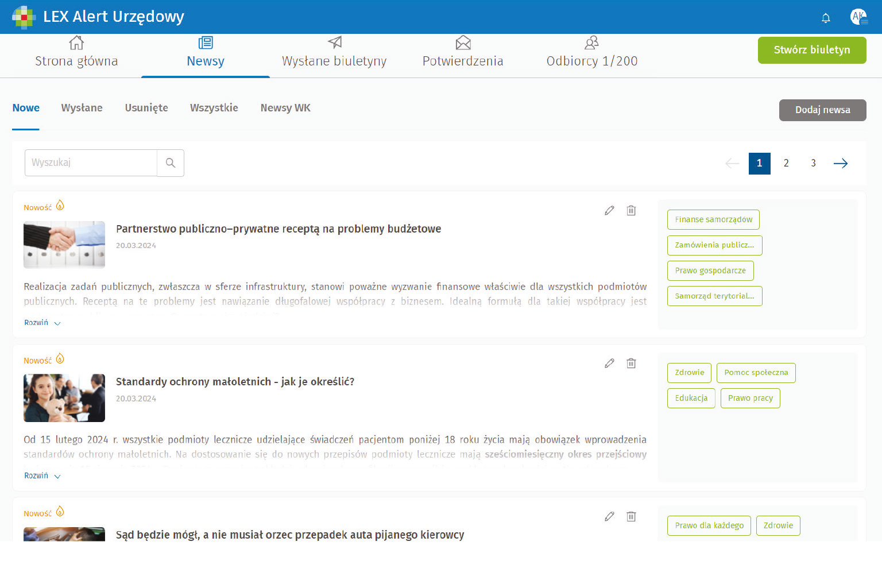Screen dimensions: 882x588
Task: Open the AK user profile avatar
Action: point(858,17)
